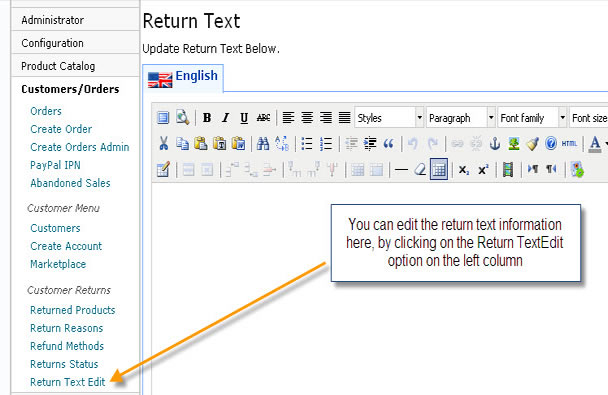The image size is (608, 395).
Task: Open Find with the binoculars icon
Action: 263,144
